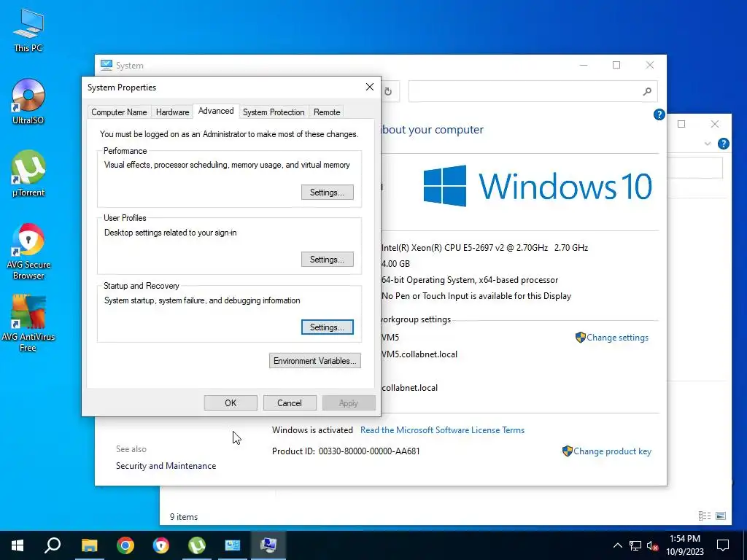Click search magnifier in System window
Screen dimensions: 747x560
pos(647,91)
